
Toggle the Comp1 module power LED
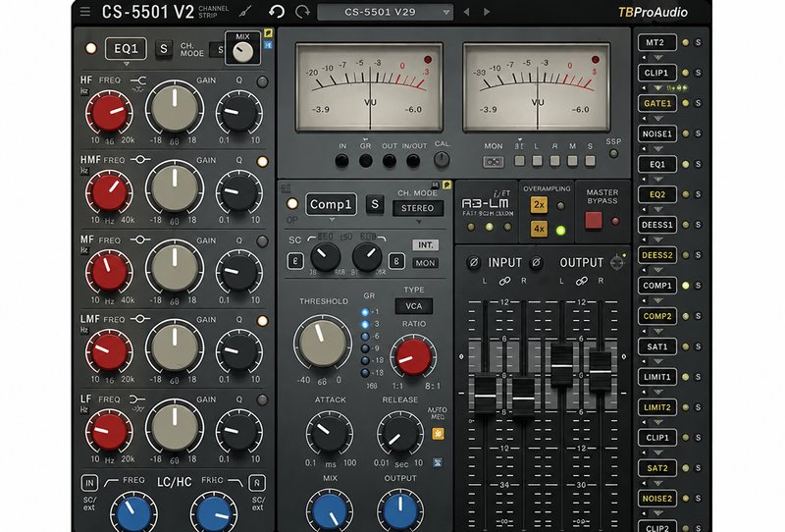click(292, 204)
